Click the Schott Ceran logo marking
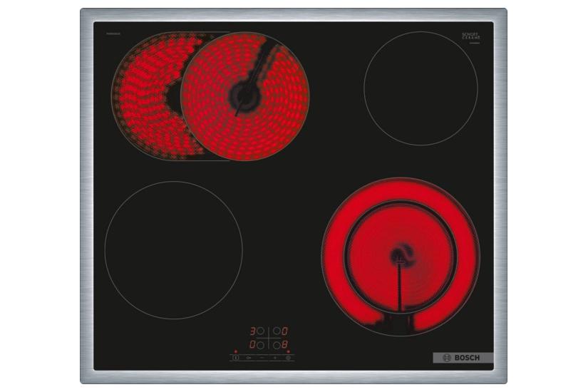This screenshot has height=392, width=588. tap(471, 36)
